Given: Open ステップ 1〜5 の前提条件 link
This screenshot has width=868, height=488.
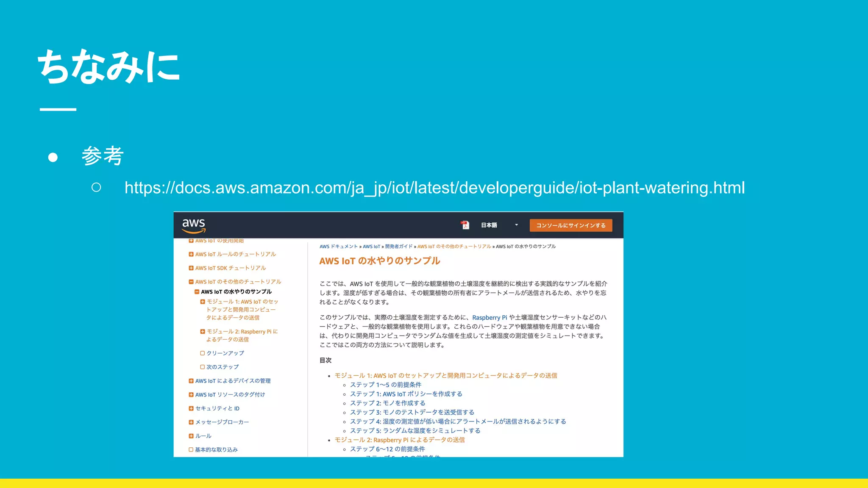Looking at the screenshot, I should pyautogui.click(x=386, y=385).
